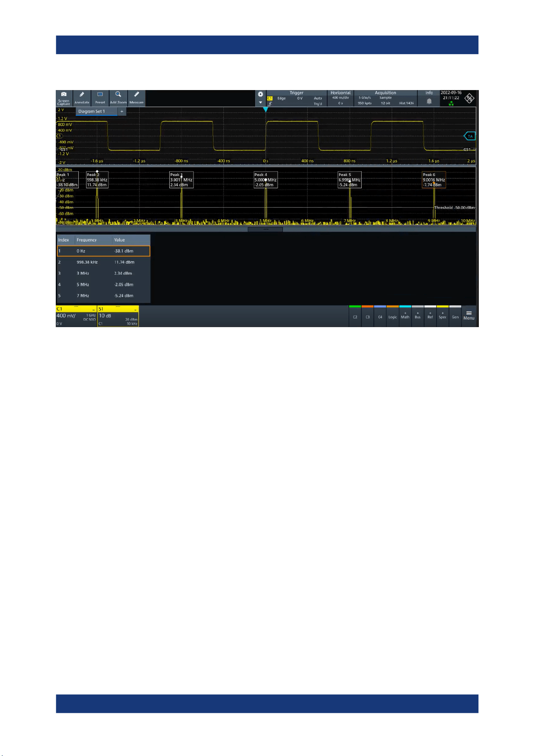
Task: Open the settings gear icon
Action: 261,94
